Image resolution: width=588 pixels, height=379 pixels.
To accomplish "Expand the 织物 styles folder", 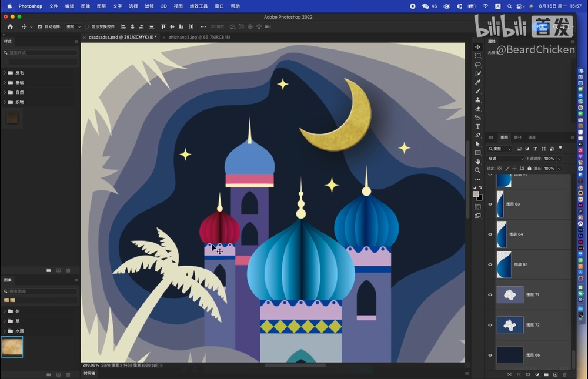I will [x=5, y=102].
